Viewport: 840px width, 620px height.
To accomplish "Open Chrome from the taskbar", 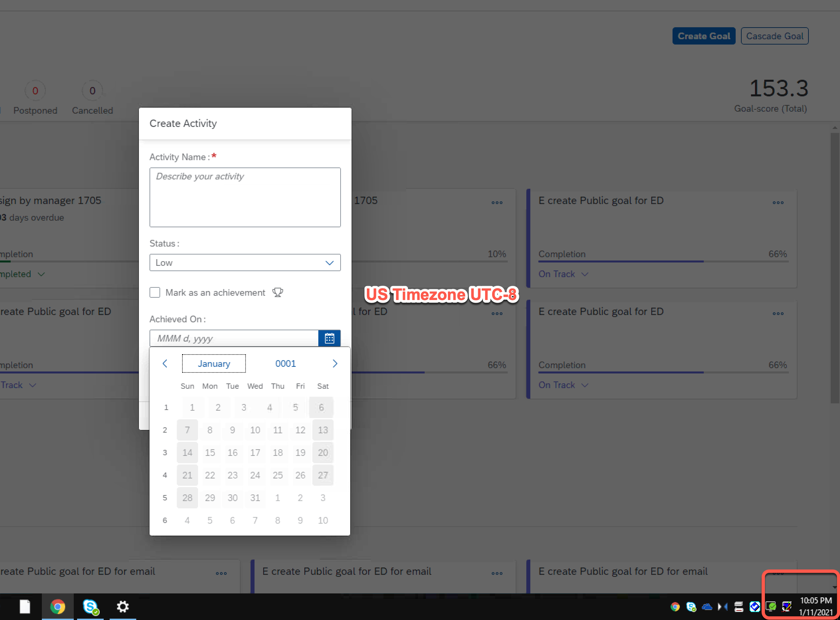I will [57, 606].
